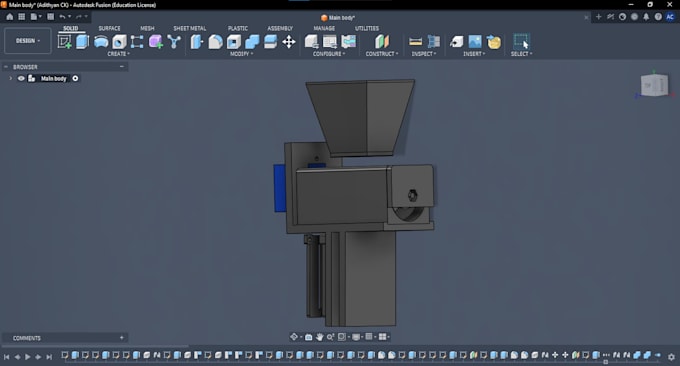Click the Insert Decal icon
The height and width of the screenshot is (366, 680).
click(x=494, y=42)
